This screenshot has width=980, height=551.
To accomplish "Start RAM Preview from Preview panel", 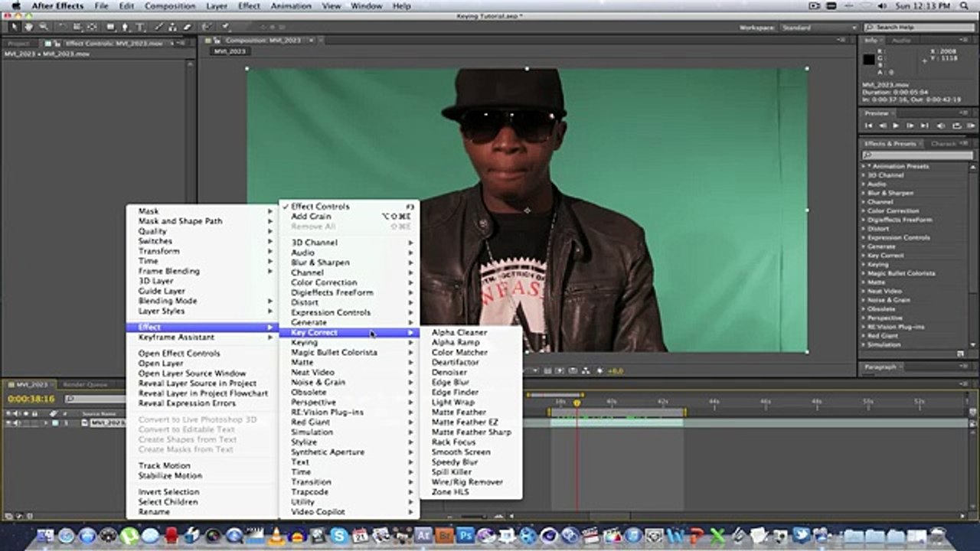I will click(969, 126).
